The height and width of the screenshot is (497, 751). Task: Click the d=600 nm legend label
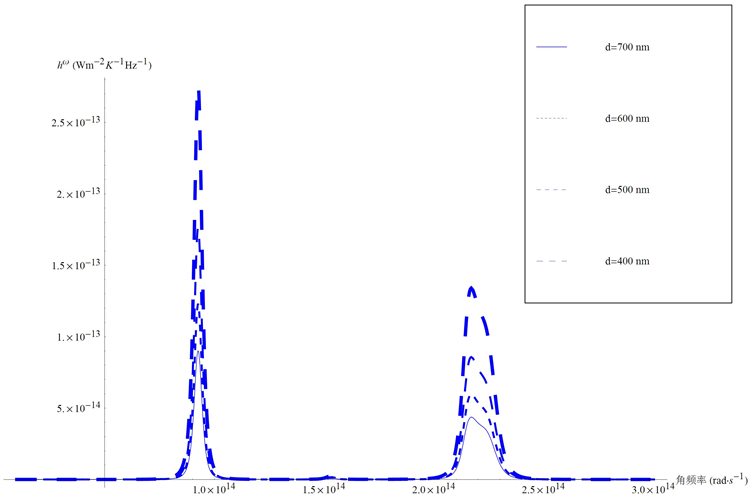pyautogui.click(x=627, y=118)
